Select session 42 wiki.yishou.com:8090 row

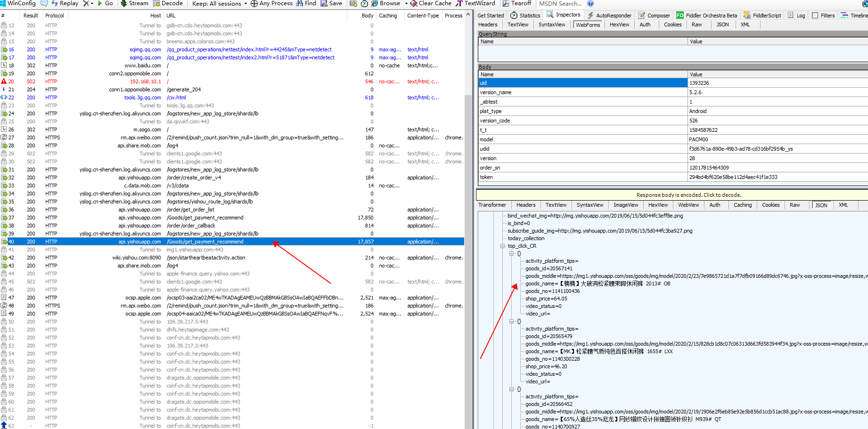232,258
